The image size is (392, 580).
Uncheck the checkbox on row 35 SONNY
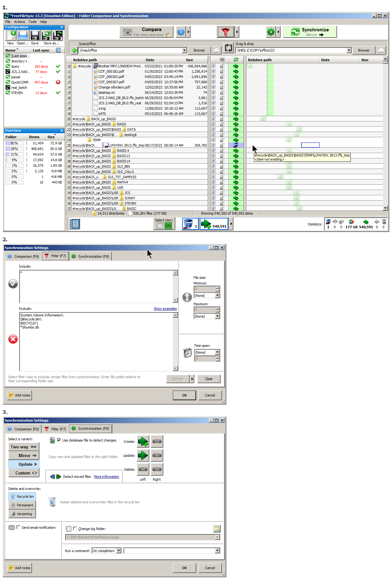pyautogui.click(x=213, y=198)
